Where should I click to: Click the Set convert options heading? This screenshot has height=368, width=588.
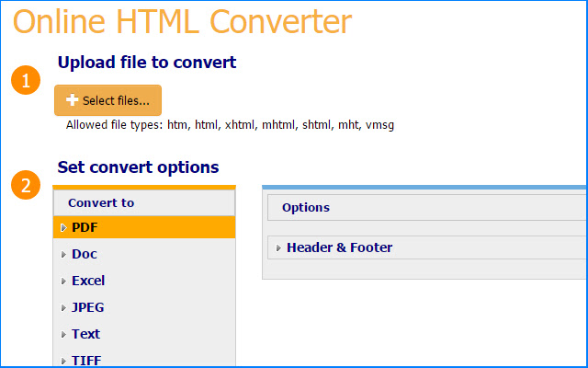pyautogui.click(x=138, y=167)
